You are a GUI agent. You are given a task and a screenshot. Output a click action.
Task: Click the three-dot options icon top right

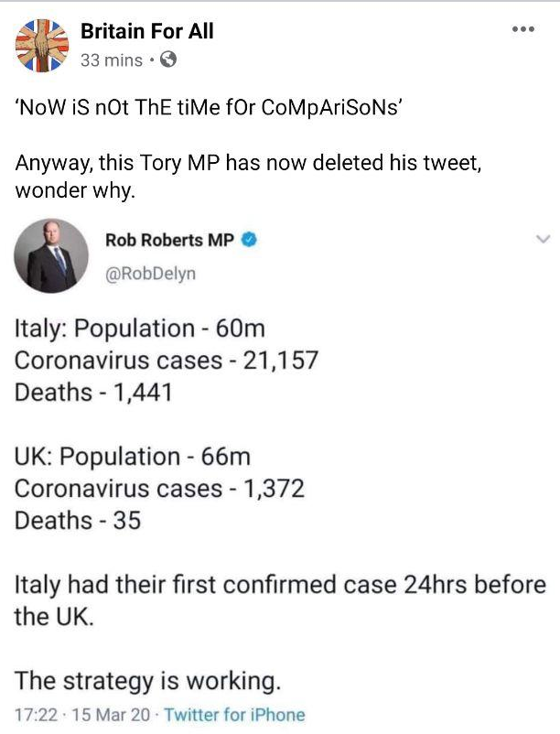522,27
